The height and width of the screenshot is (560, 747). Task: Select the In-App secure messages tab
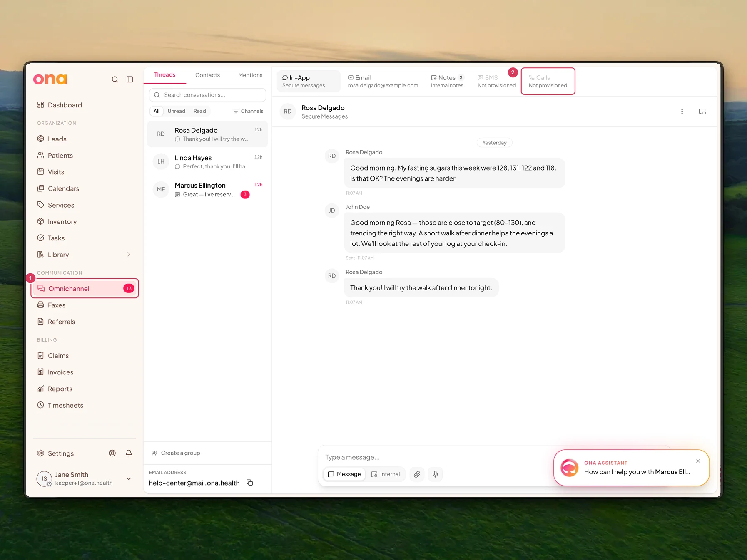(x=309, y=81)
